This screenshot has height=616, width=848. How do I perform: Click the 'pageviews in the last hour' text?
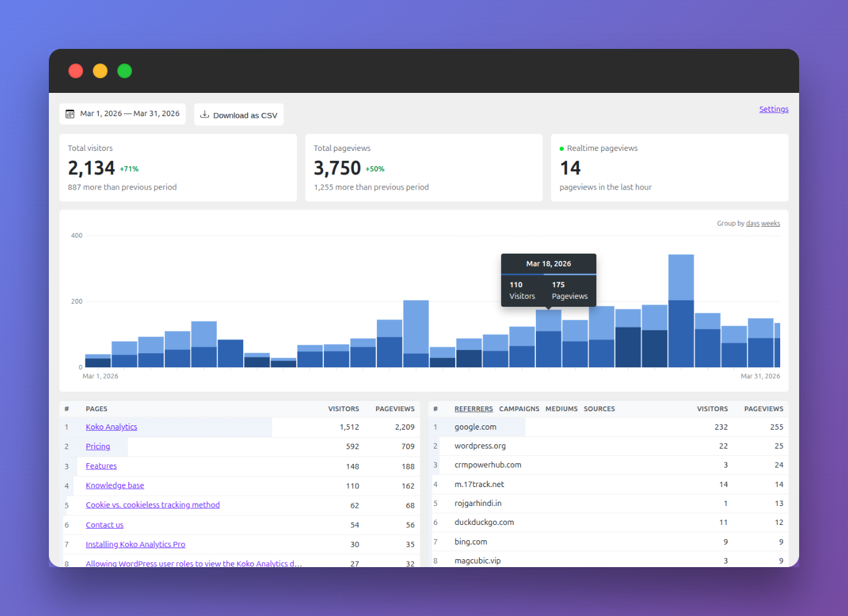(605, 188)
